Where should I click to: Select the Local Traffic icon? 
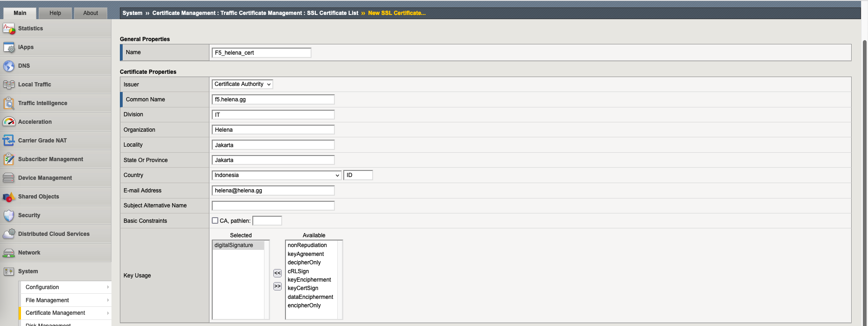pyautogui.click(x=9, y=85)
